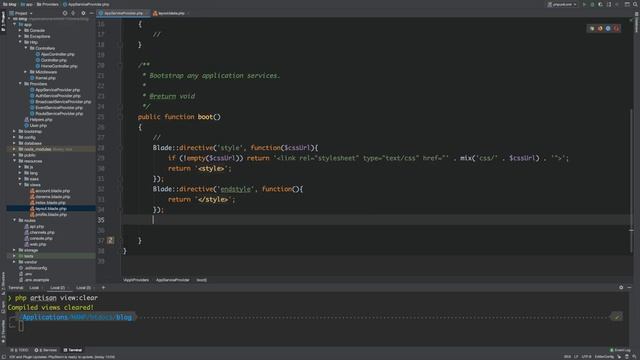
Task: Open User.php in project tree
Action: pos(35,125)
